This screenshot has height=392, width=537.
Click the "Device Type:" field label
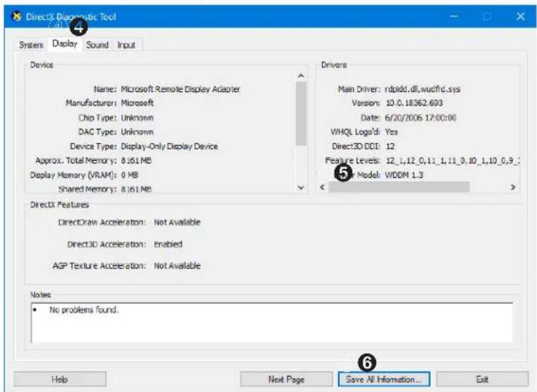click(93, 146)
